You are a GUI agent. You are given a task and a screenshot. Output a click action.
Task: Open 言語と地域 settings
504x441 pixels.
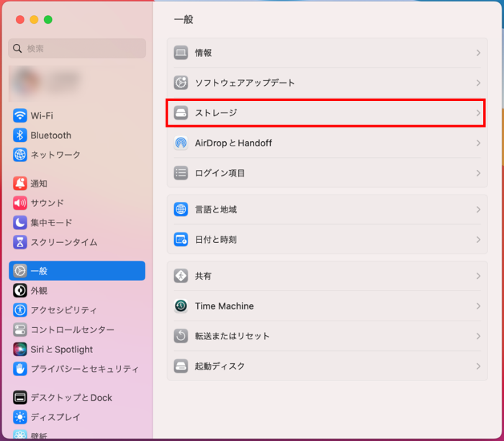pos(216,210)
